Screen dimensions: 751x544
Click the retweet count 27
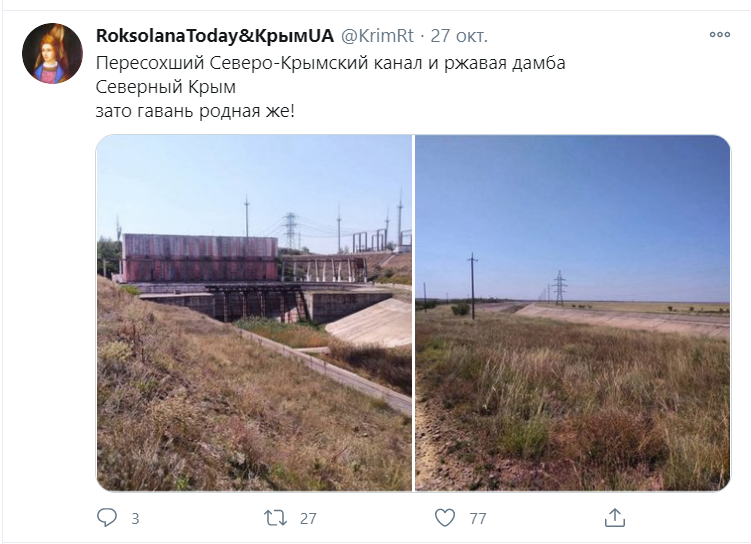(x=308, y=518)
